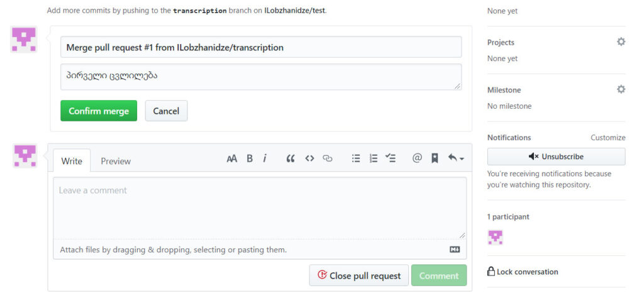Add a task list

(391, 158)
